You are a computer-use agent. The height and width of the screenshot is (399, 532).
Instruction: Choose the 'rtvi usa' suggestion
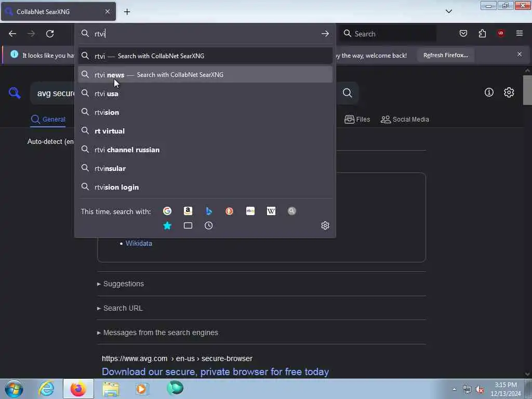point(205,94)
